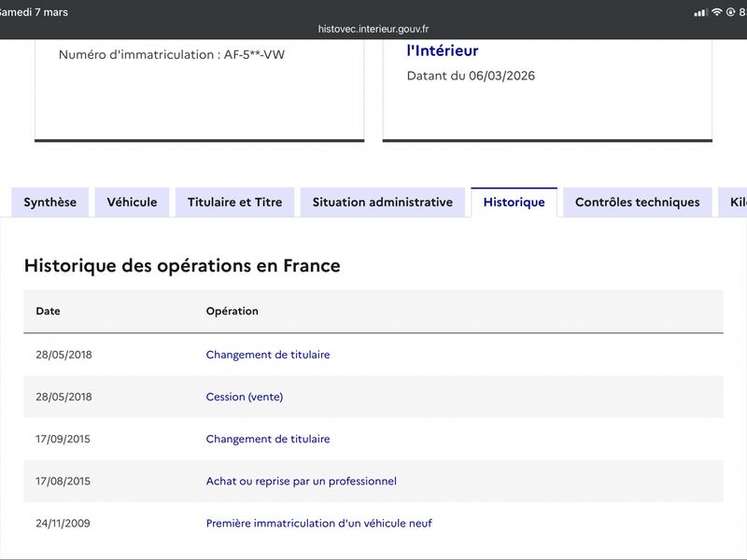Click the Date column header
Image resolution: width=747 pixels, height=560 pixels.
48,311
